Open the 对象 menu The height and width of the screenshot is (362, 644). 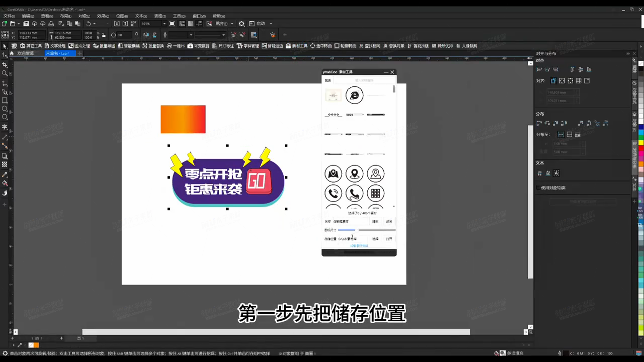pyautogui.click(x=84, y=16)
